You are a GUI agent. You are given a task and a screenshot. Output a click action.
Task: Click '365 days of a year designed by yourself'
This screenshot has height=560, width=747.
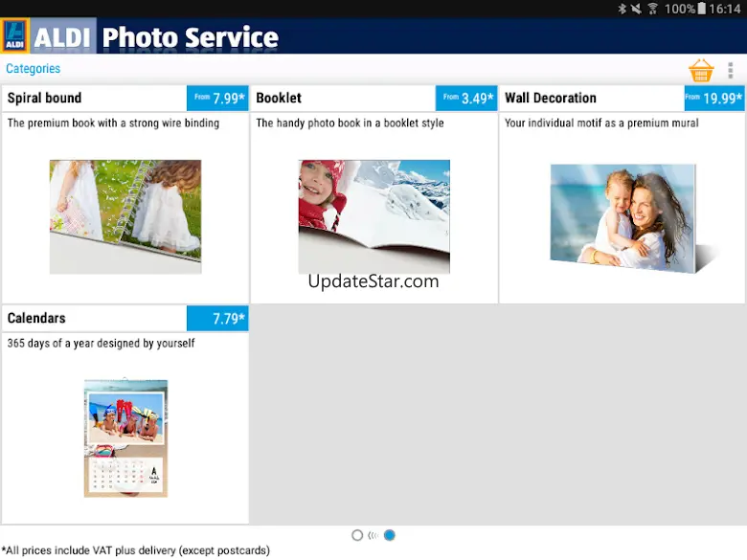[x=101, y=343]
